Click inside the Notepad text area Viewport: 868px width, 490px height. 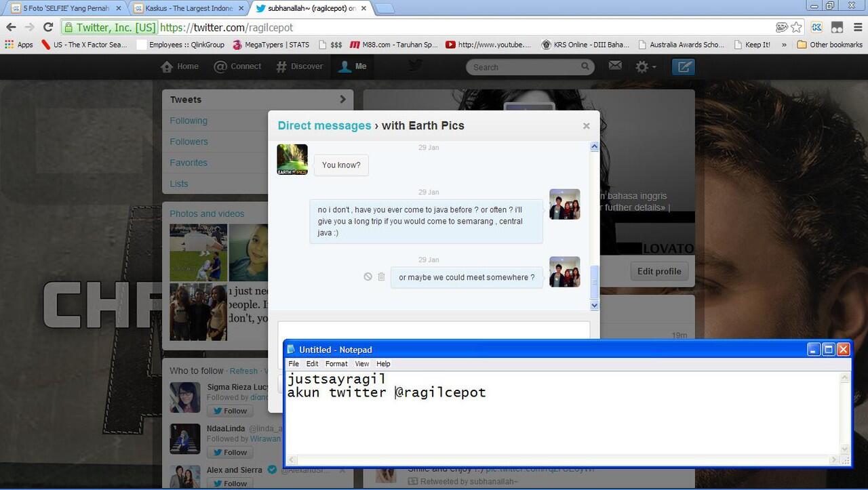[x=563, y=413]
